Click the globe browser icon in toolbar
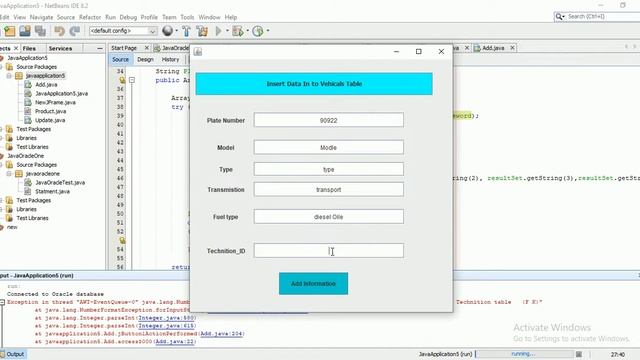The width and height of the screenshot is (640, 360). pos(167,31)
